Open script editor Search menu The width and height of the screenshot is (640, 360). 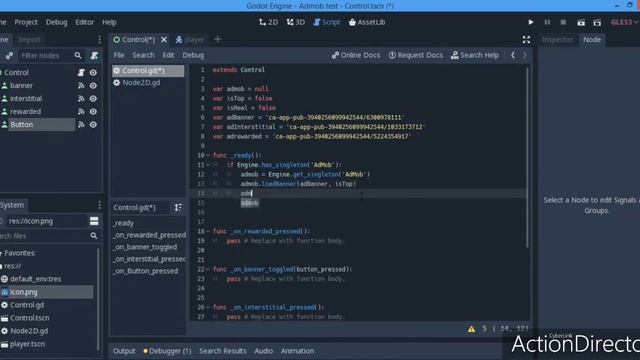tap(143, 55)
